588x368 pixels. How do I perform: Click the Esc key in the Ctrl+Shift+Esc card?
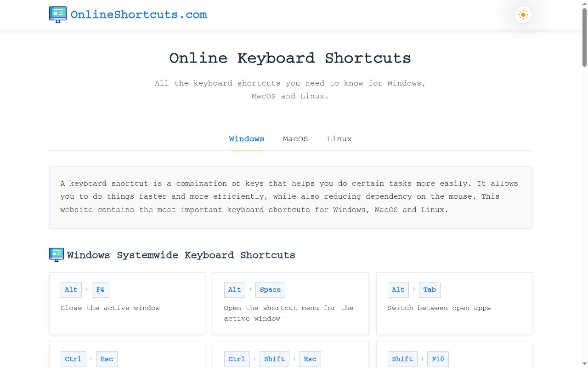310,359
